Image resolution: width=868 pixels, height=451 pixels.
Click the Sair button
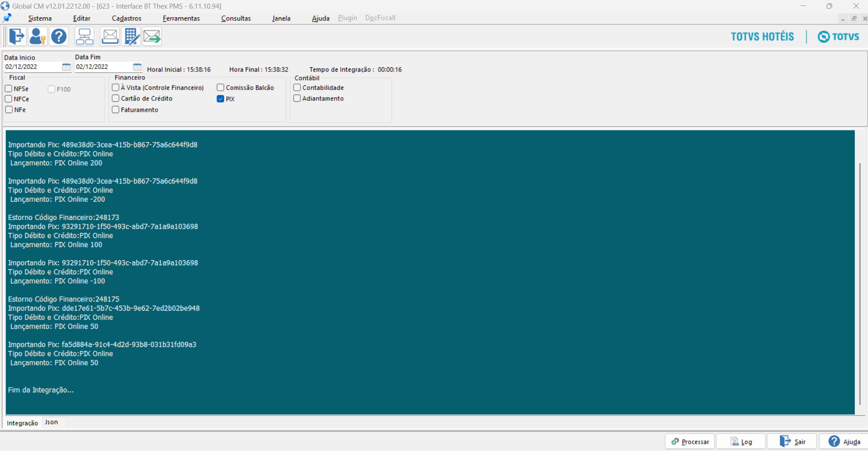point(792,441)
